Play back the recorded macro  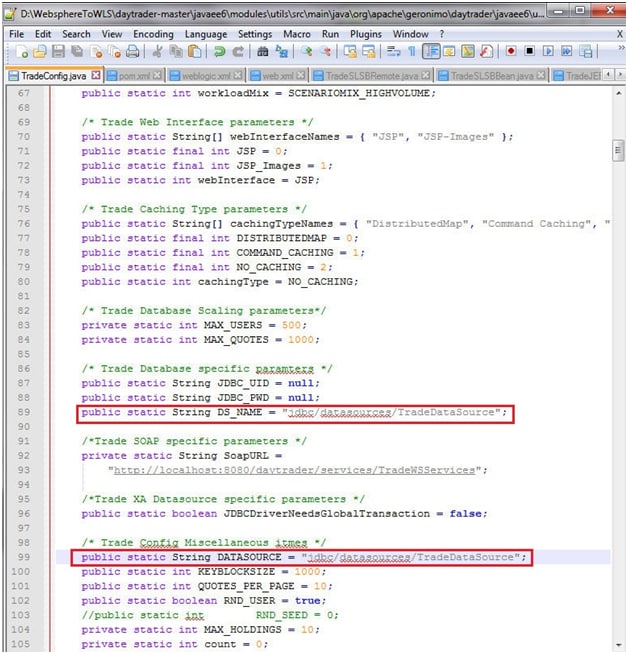[x=548, y=51]
